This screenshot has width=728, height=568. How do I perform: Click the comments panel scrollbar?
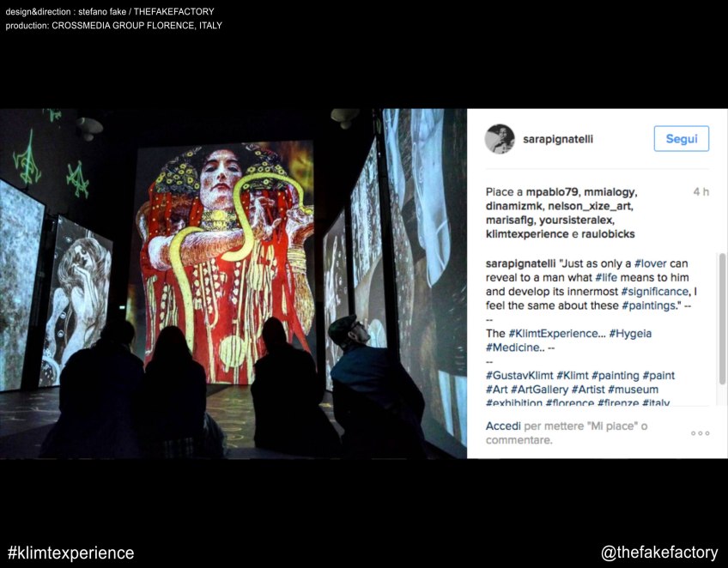pos(722,319)
